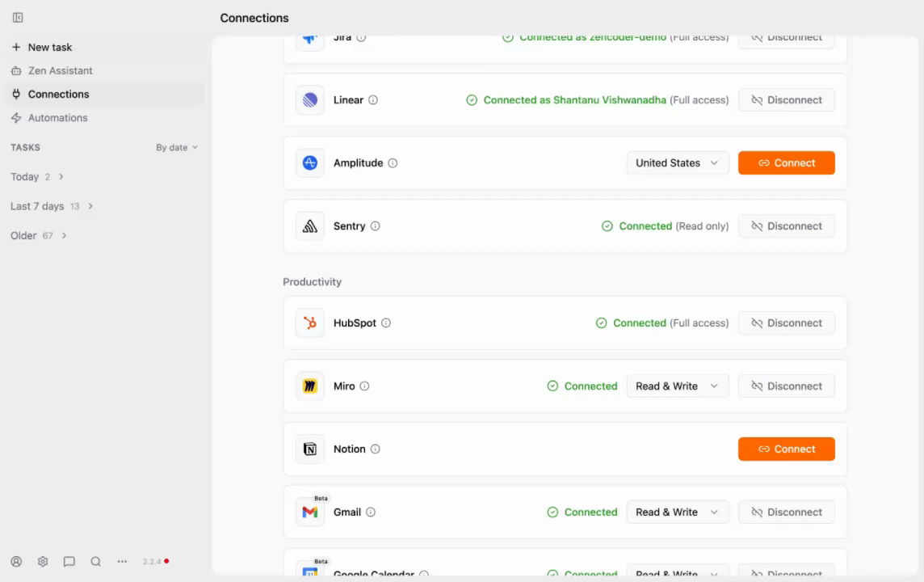Open Miro Read & Write permission dropdown
Image resolution: width=924 pixels, height=582 pixels.
(678, 386)
